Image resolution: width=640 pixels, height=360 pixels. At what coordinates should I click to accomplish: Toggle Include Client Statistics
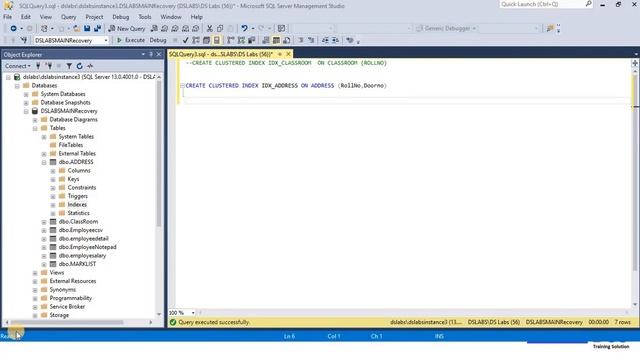coord(251,40)
